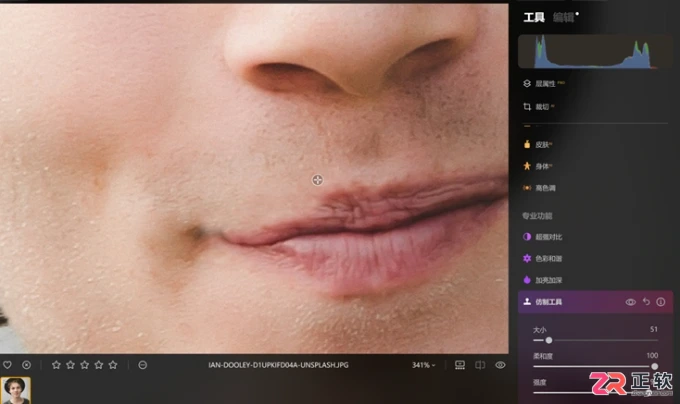The width and height of the screenshot is (680, 404).
Task: Click the histogram display
Action: [595, 52]
